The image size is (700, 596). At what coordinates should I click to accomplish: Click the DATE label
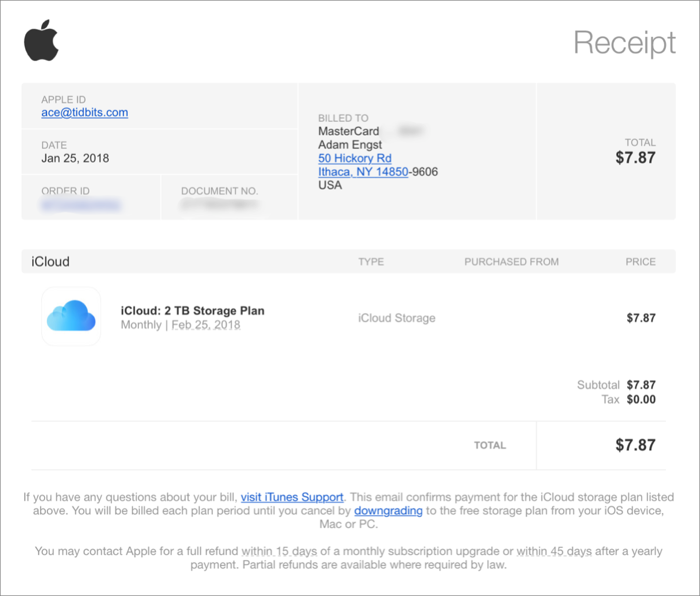point(54,145)
